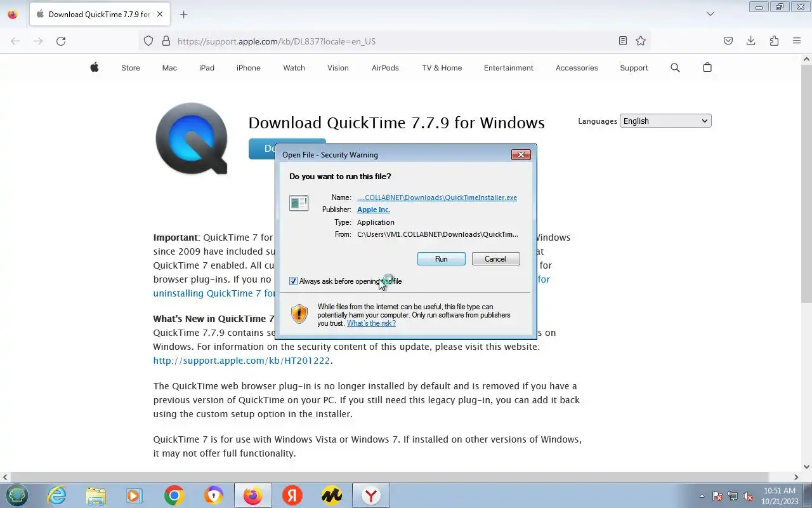Open the iPhone menu item
812x508 pixels.
(x=249, y=68)
